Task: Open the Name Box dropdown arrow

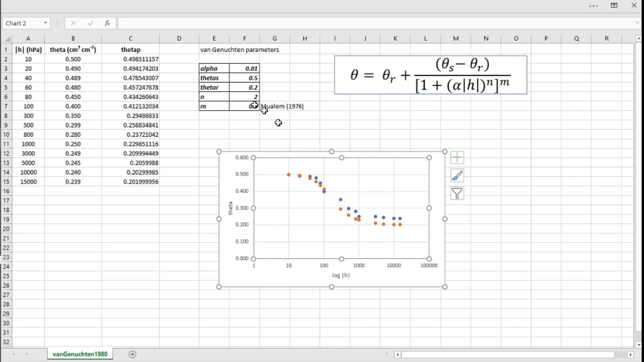Action: (45, 23)
